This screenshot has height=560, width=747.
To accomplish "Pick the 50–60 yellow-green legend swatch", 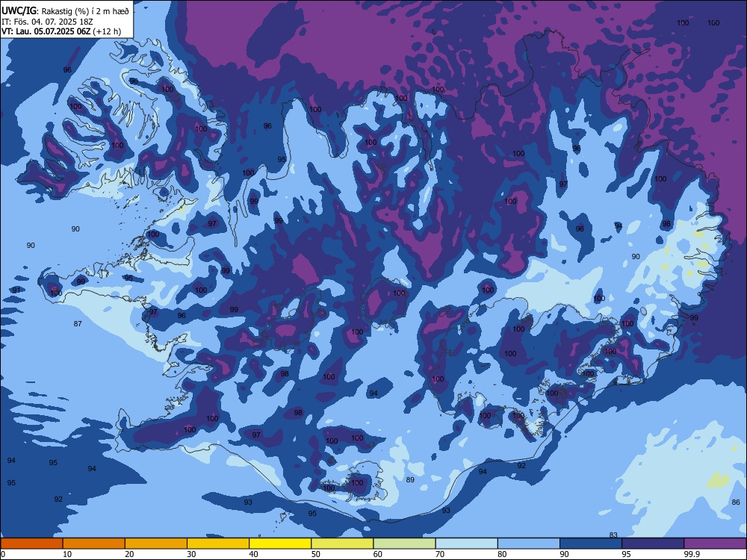I will [x=342, y=544].
